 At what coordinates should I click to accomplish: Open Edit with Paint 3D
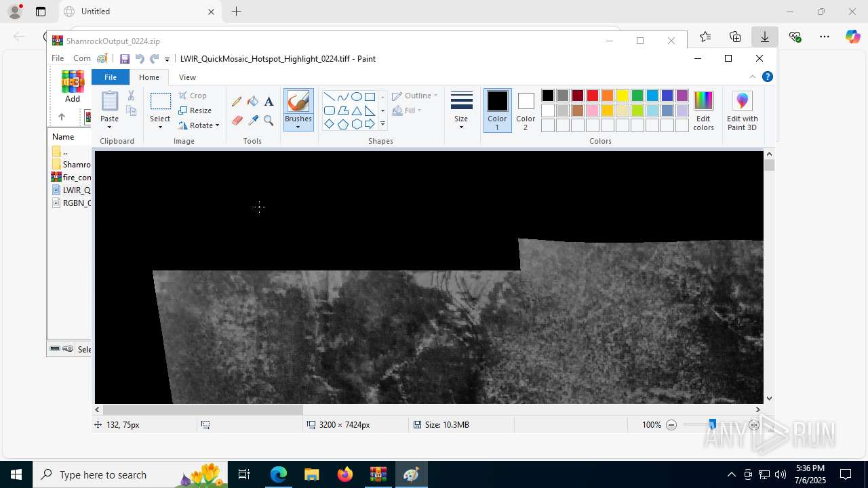pyautogui.click(x=743, y=110)
